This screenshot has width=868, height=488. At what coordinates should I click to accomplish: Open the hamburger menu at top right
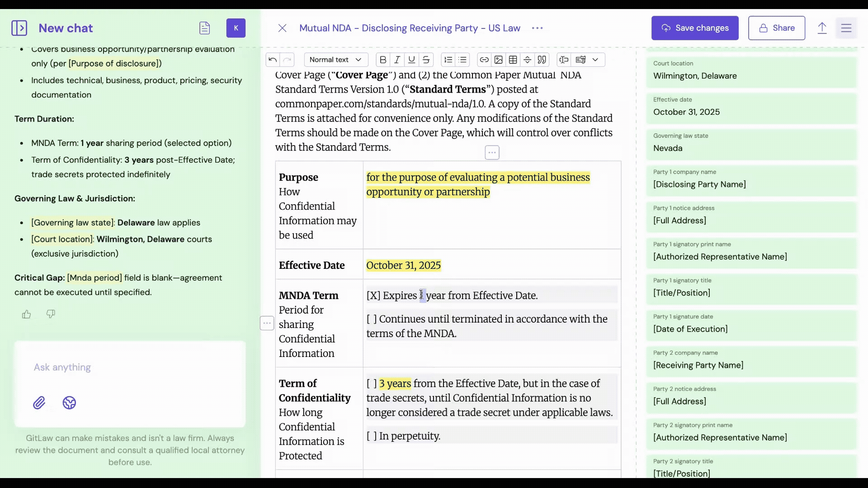pos(846,28)
